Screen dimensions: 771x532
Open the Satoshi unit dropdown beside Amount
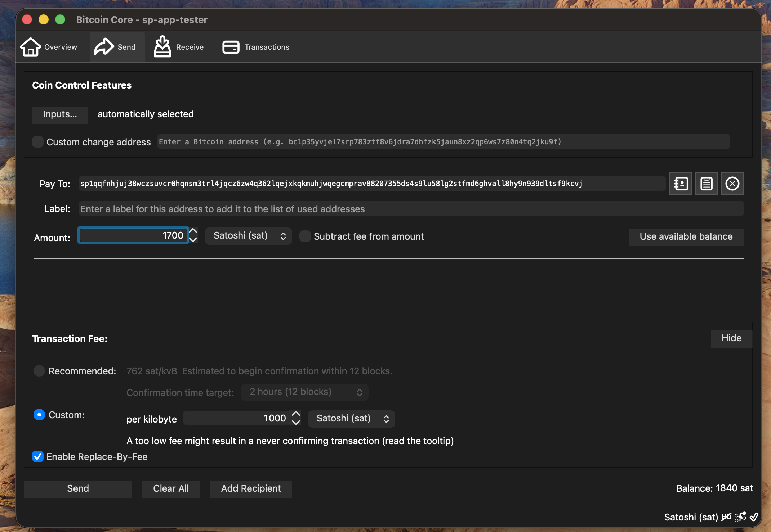[248, 236]
